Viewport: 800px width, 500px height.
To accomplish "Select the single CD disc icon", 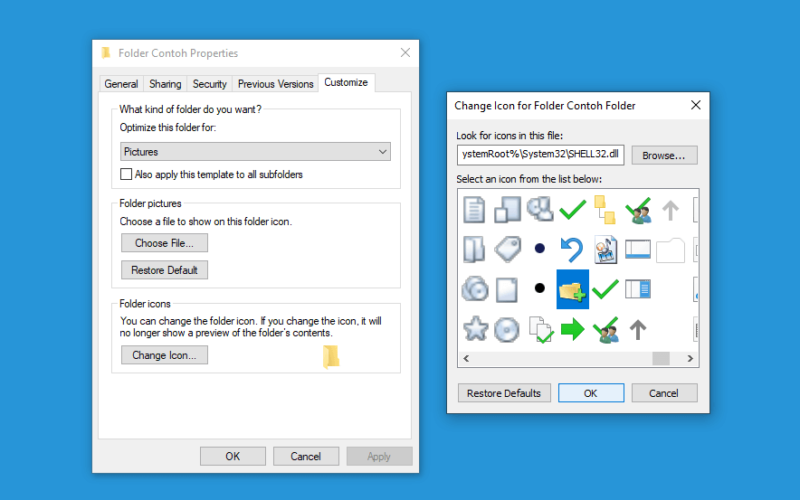I will (507, 330).
